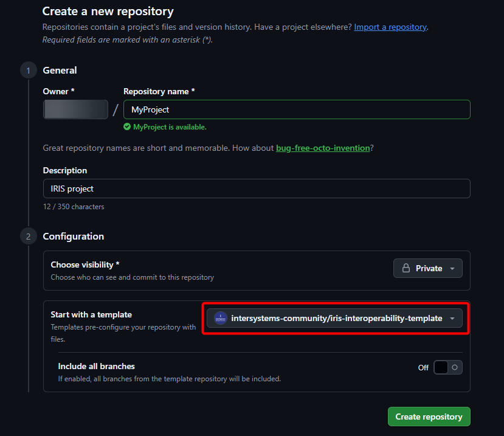
Task: Toggle the Include all branches switch
Action: click(x=447, y=367)
